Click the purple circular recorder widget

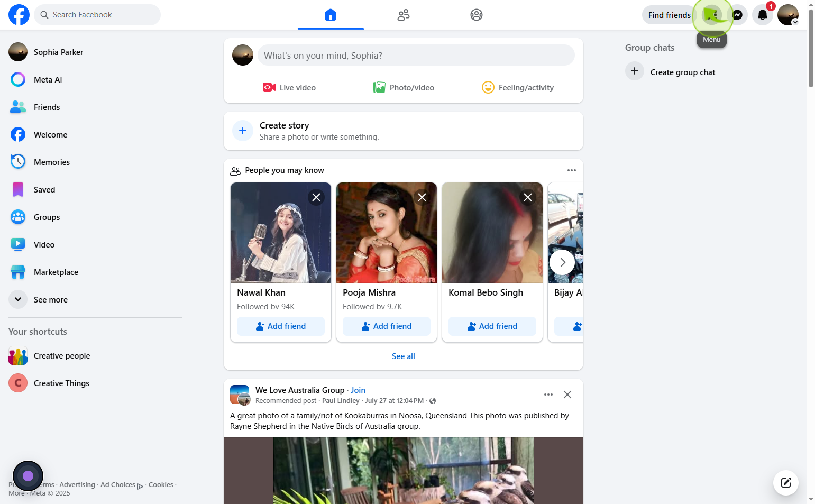tap(28, 476)
